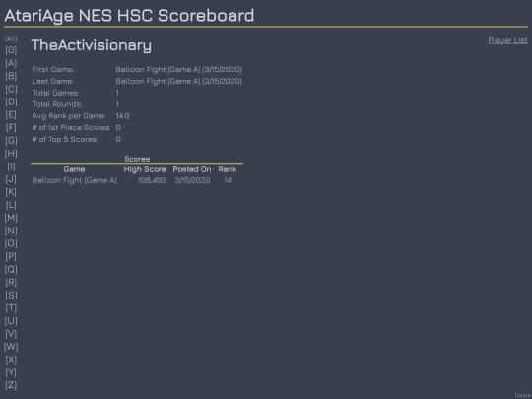The image size is (532, 399).
Task: Filter players by letter [V]
Action: coord(11,334)
